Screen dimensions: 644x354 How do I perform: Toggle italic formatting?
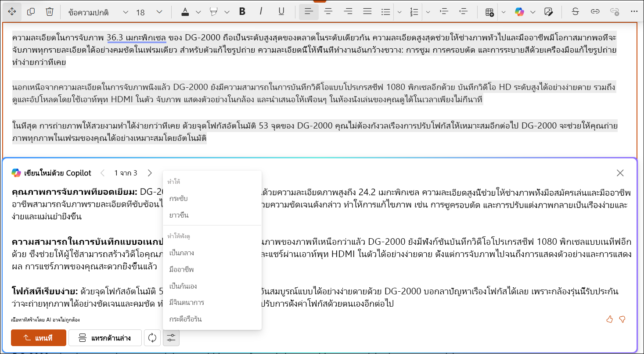pos(262,12)
